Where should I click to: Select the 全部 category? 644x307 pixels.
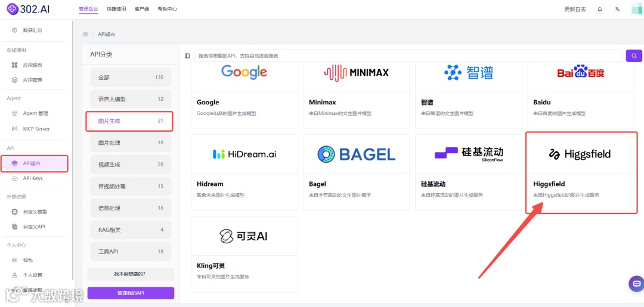click(x=131, y=77)
